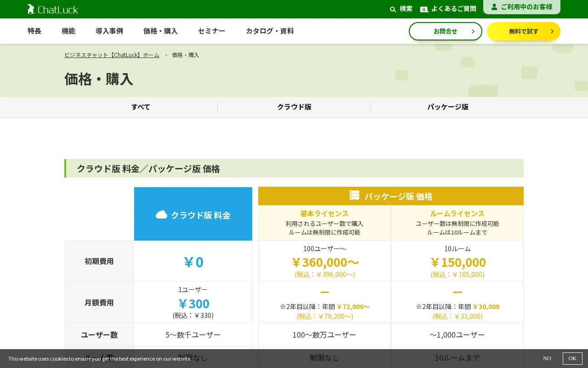Select the すべて tab

[141, 107]
